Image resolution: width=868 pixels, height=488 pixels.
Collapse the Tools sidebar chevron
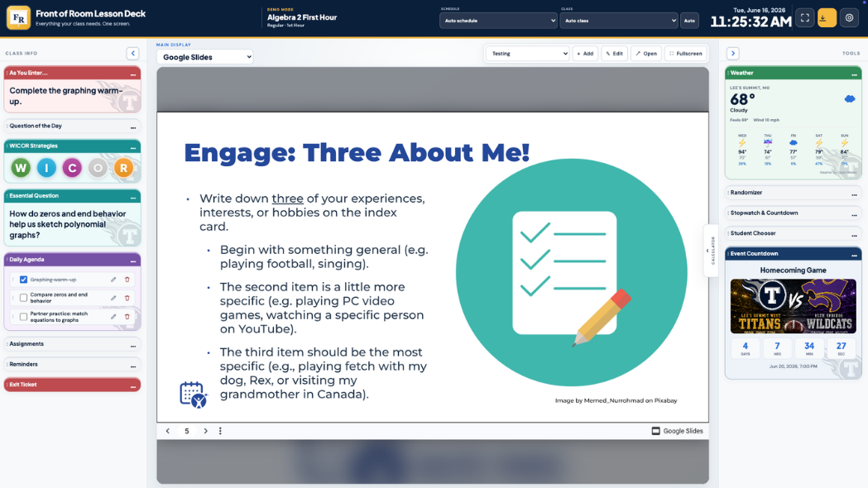(733, 53)
